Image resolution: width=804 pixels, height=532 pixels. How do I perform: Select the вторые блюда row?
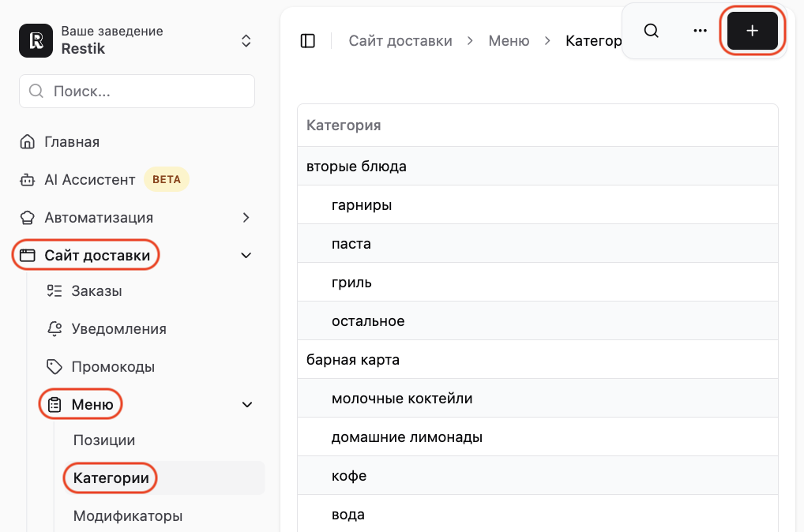point(538,166)
